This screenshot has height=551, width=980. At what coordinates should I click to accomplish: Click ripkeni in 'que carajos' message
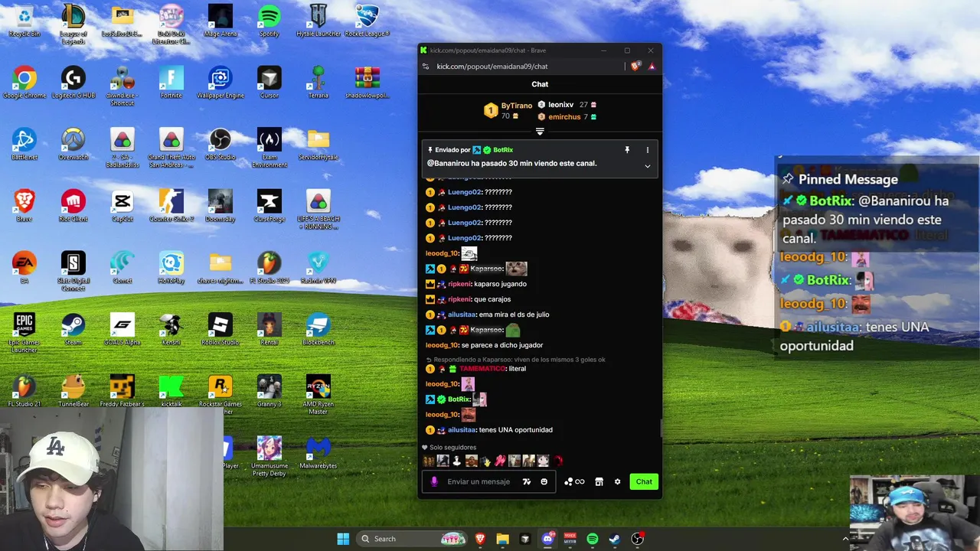[459, 299]
